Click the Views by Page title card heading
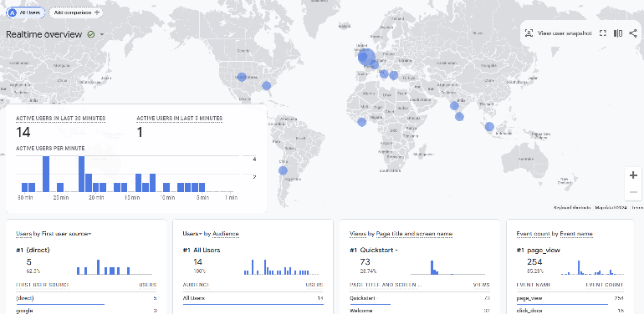644x314 pixels. pos(401,234)
